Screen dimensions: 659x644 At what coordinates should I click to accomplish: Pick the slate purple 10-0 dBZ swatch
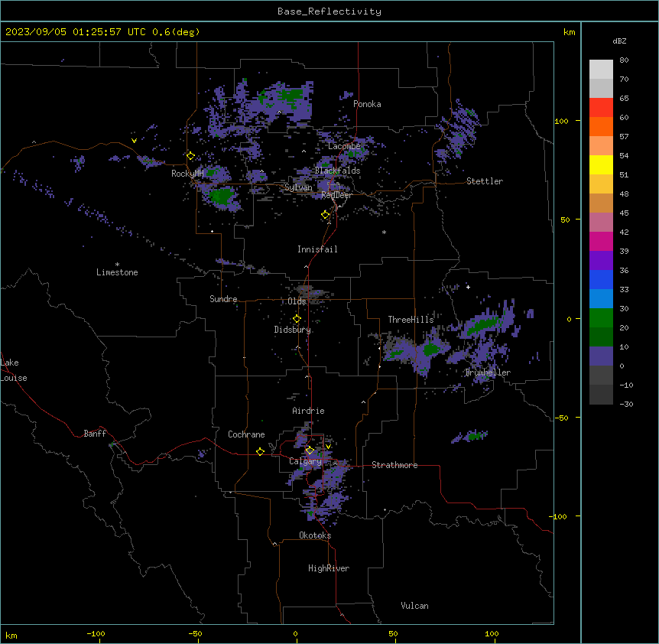tap(601, 356)
